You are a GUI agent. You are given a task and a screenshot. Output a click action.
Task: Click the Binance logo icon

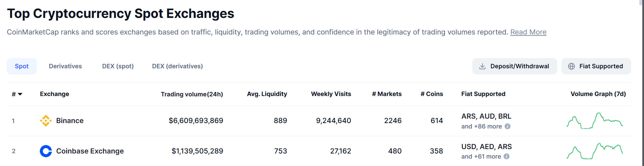click(x=46, y=121)
